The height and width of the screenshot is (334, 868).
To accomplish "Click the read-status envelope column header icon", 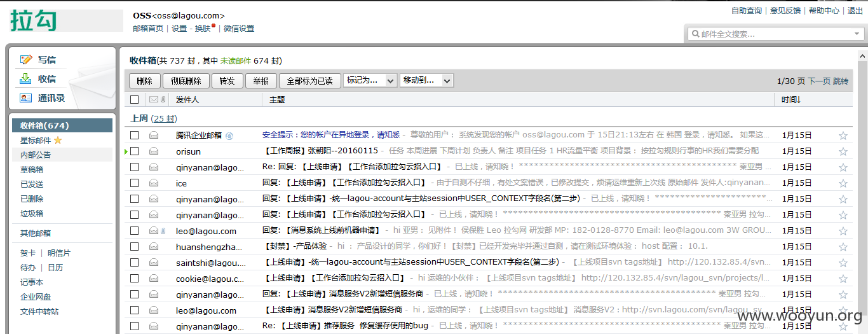I will (153, 99).
